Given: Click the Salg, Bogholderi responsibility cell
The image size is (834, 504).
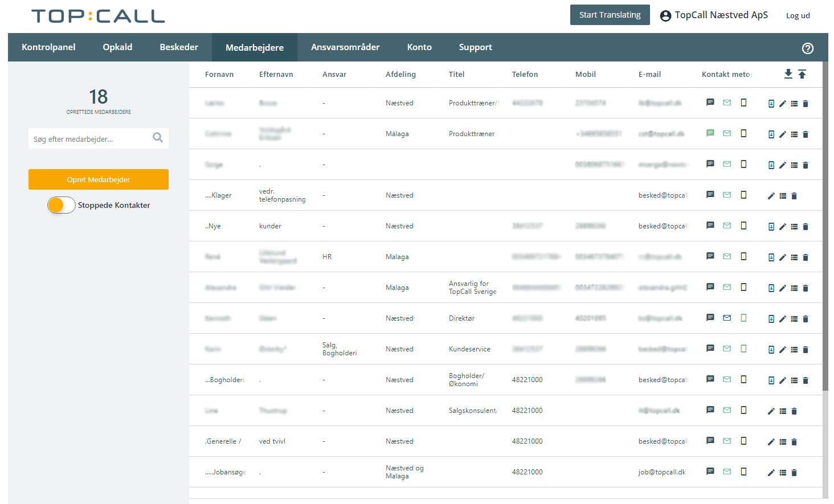Looking at the screenshot, I should (x=340, y=349).
